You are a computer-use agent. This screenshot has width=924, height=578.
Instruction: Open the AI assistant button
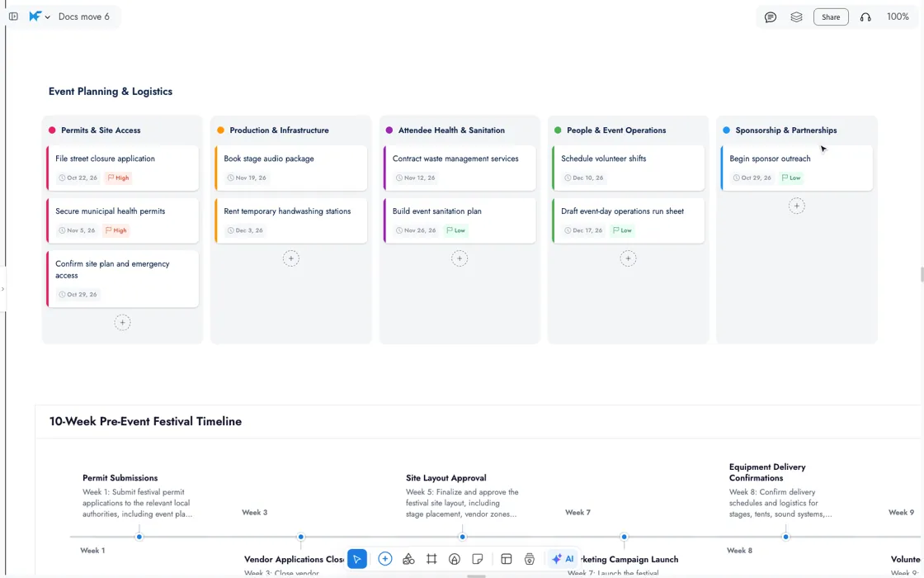coord(563,558)
